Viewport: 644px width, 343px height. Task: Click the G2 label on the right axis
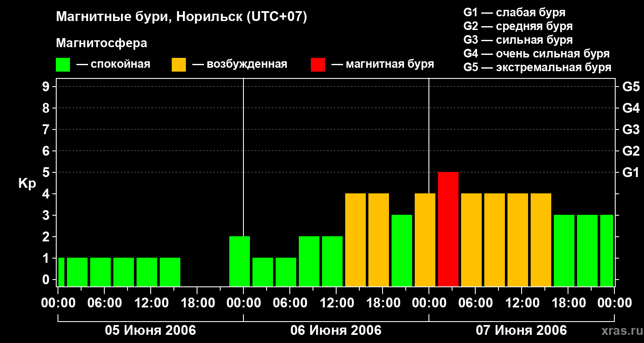(631, 151)
